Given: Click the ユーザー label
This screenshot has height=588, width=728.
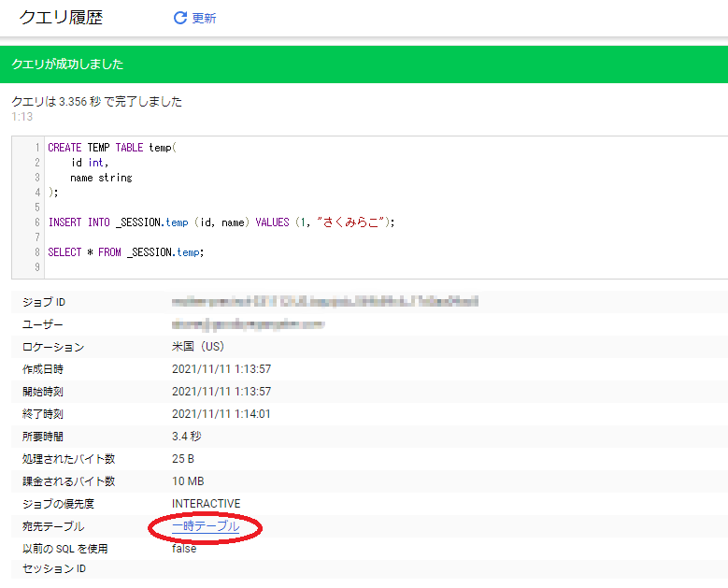Looking at the screenshot, I should click(x=42, y=324).
